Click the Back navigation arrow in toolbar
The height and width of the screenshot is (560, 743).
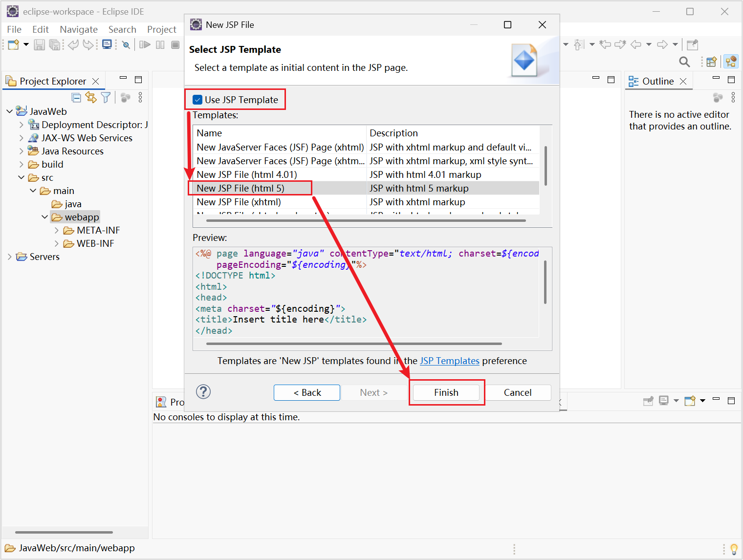tap(636, 45)
